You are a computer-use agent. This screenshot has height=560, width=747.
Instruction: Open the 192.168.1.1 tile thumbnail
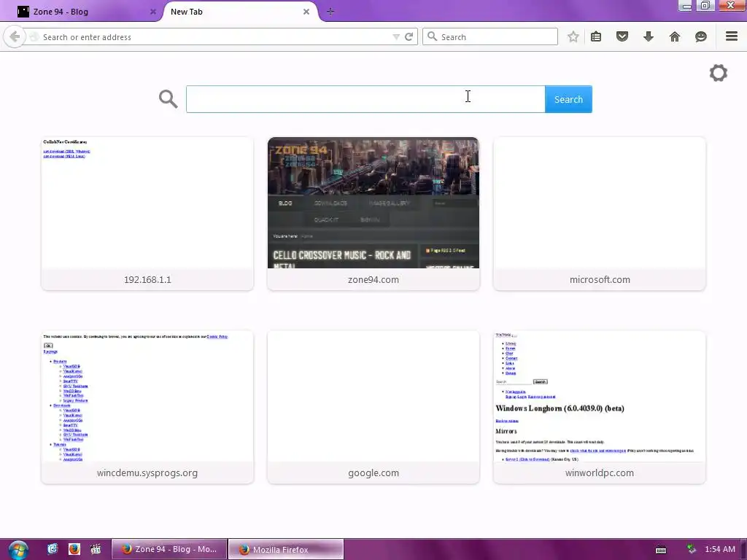click(147, 203)
